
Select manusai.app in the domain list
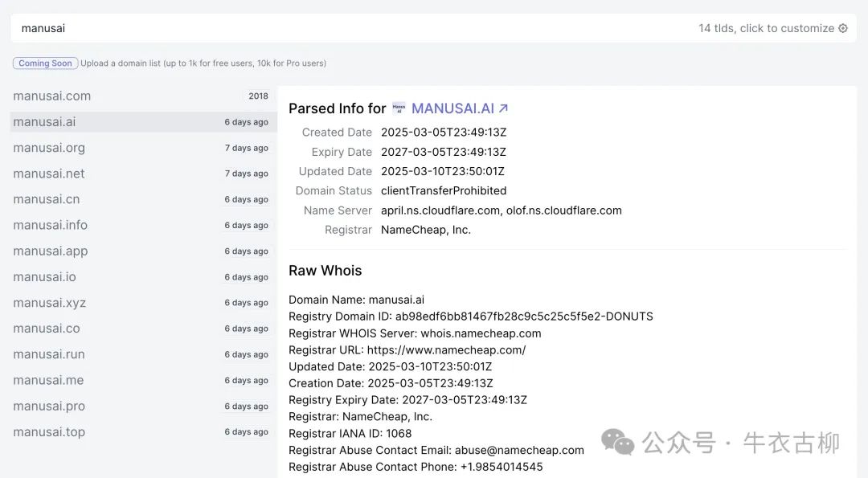pos(143,251)
